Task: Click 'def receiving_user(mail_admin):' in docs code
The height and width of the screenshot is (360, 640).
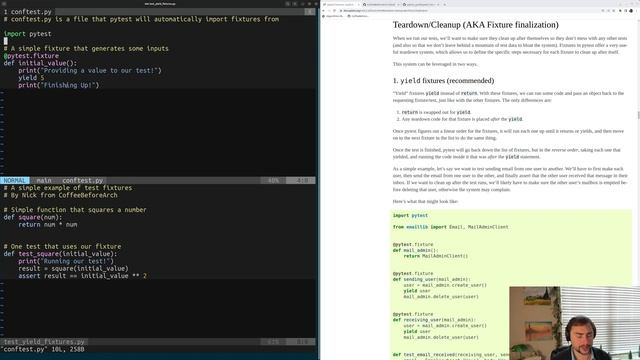Action: pyautogui.click(x=434, y=320)
